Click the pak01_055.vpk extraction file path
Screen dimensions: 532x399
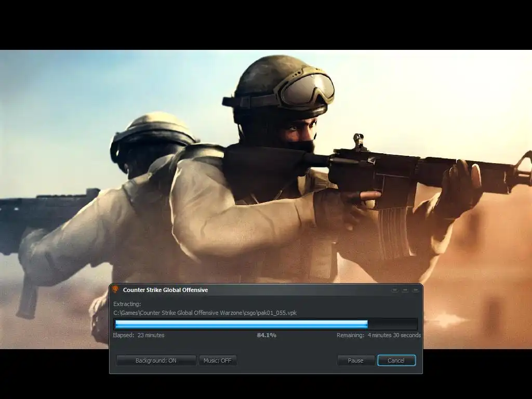(x=205, y=313)
